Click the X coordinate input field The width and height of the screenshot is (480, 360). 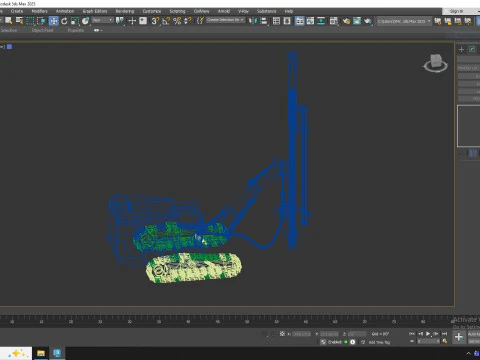[x=302, y=334]
